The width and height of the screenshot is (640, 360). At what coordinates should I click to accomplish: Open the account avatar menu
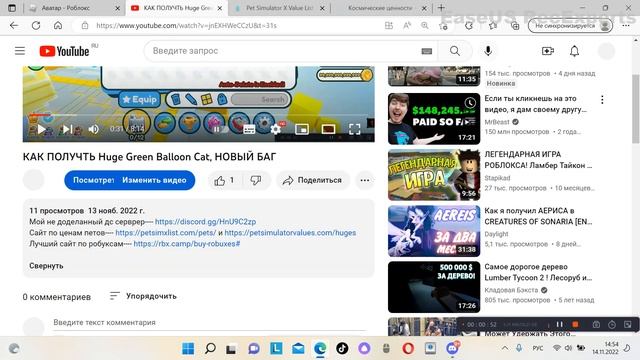tap(606, 51)
